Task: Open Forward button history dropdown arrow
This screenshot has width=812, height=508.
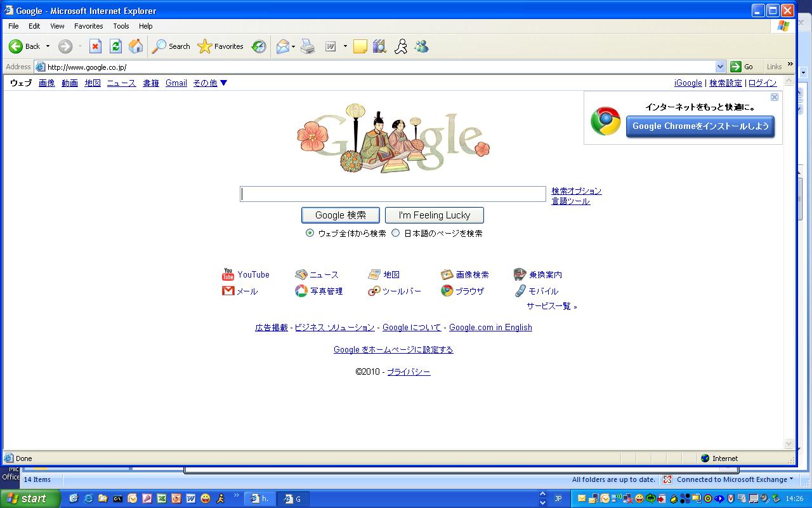Action: pyautogui.click(x=80, y=46)
